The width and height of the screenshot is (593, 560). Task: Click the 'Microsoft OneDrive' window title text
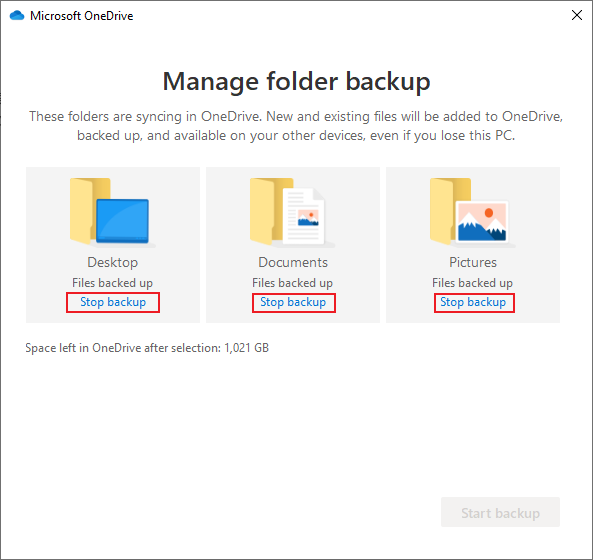[x=82, y=16]
